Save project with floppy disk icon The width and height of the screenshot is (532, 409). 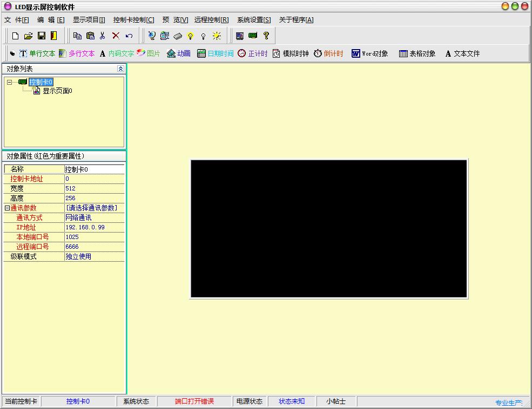click(42, 36)
